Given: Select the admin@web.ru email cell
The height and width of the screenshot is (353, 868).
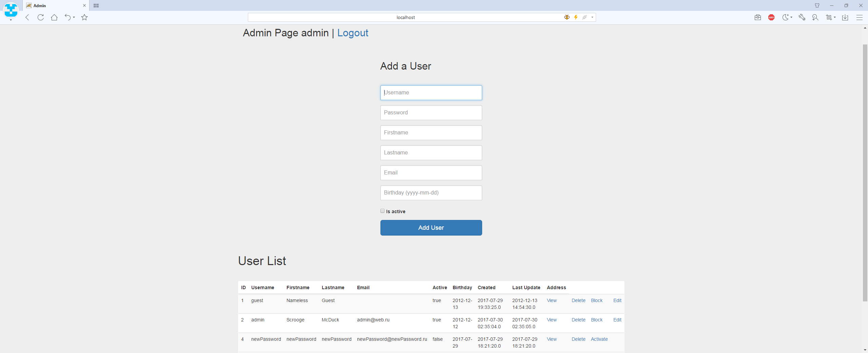Looking at the screenshot, I should click(373, 320).
